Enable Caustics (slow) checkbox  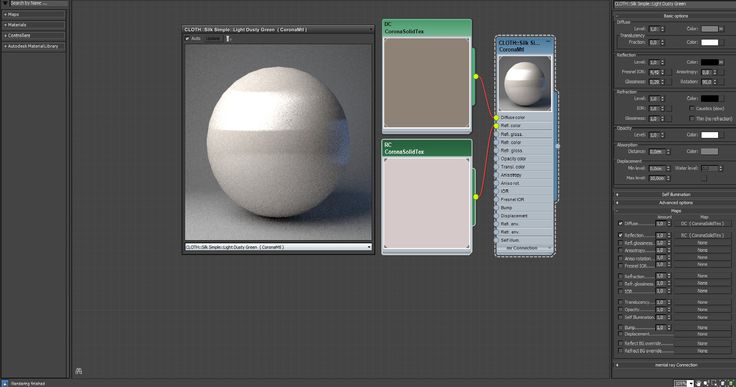(x=692, y=108)
